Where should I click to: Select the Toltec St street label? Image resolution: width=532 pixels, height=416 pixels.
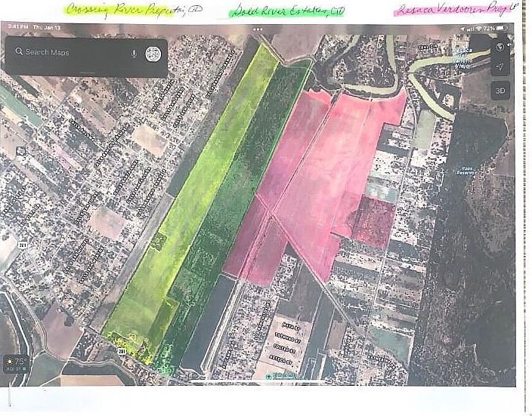[285, 349]
